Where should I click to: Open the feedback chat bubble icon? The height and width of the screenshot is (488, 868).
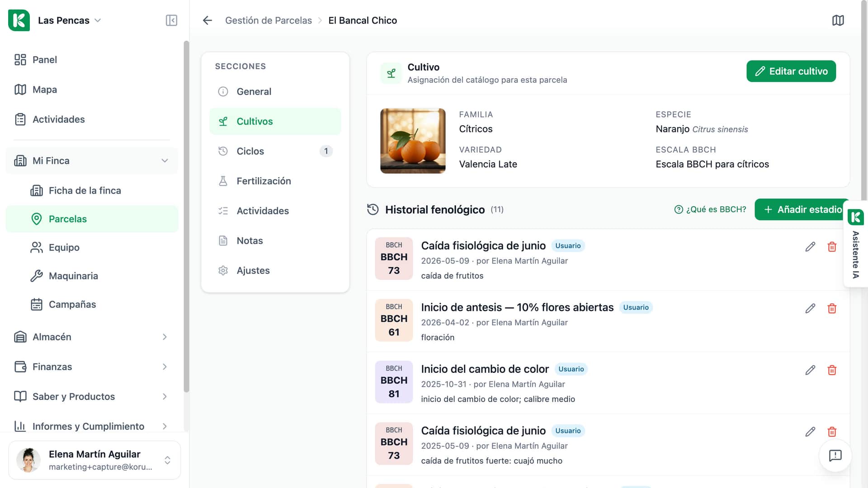click(835, 455)
